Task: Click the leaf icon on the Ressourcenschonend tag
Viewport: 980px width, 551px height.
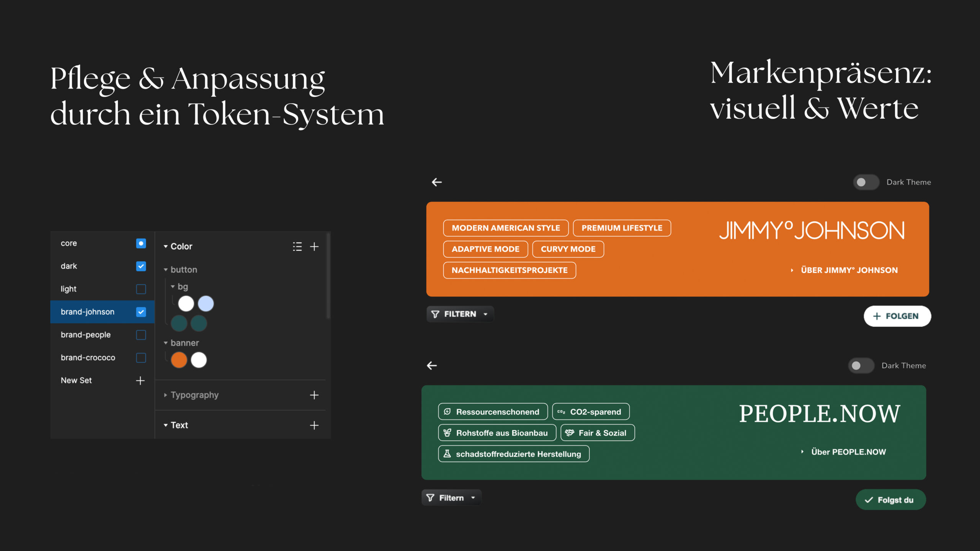Action: pos(447,412)
